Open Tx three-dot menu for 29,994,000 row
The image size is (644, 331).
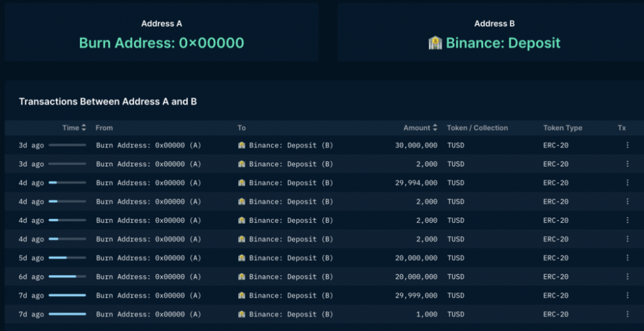pos(627,183)
